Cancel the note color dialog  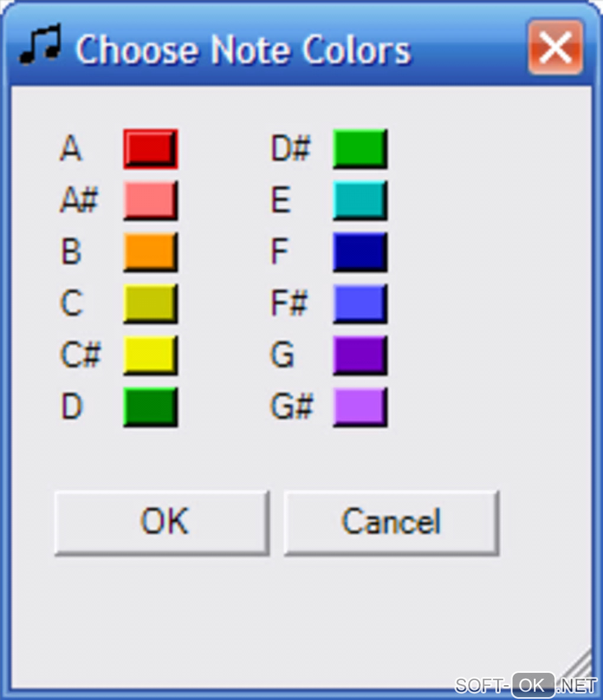[x=391, y=523]
